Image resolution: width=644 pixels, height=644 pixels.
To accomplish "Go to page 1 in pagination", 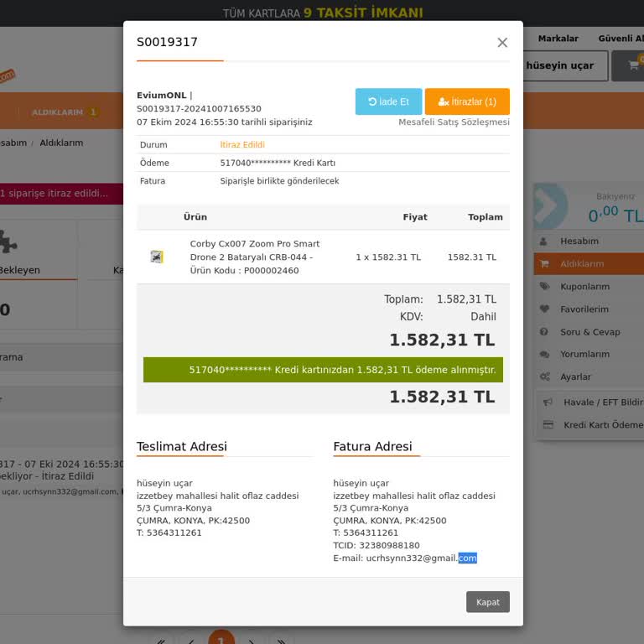I will (221, 638).
